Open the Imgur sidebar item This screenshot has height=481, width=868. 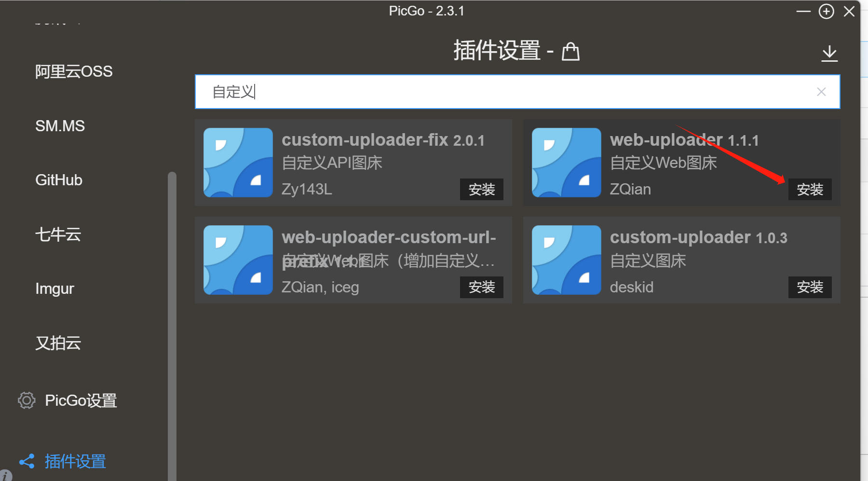(x=54, y=289)
